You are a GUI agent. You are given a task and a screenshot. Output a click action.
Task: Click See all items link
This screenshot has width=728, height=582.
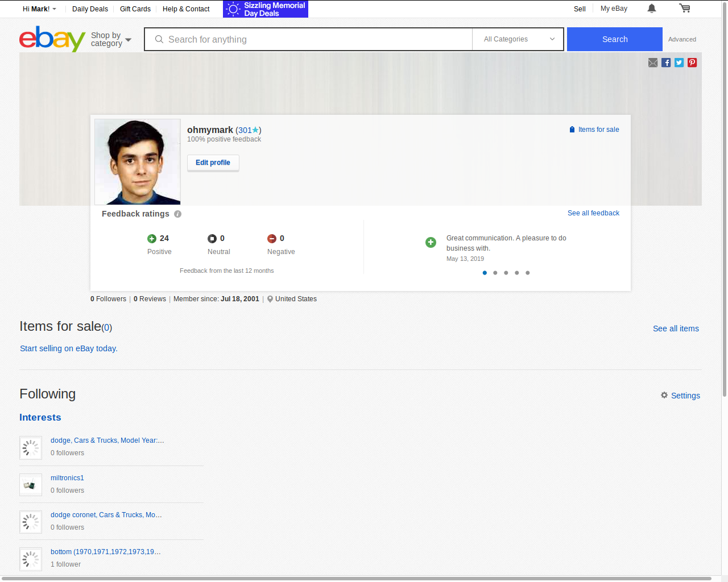coord(676,329)
